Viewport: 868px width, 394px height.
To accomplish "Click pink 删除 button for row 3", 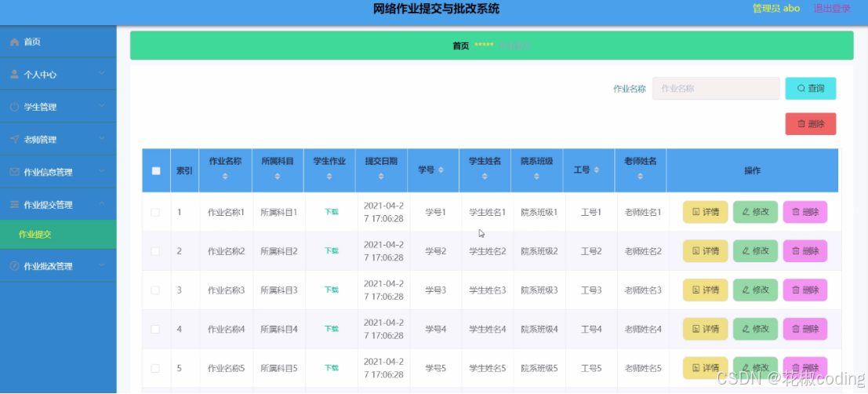I will [805, 290].
